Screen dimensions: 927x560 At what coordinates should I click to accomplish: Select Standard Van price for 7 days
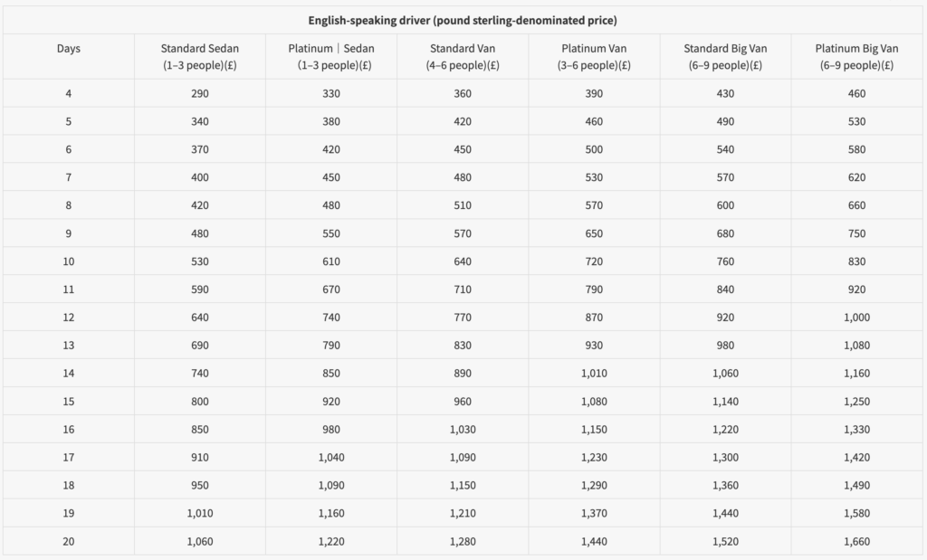pos(463,177)
